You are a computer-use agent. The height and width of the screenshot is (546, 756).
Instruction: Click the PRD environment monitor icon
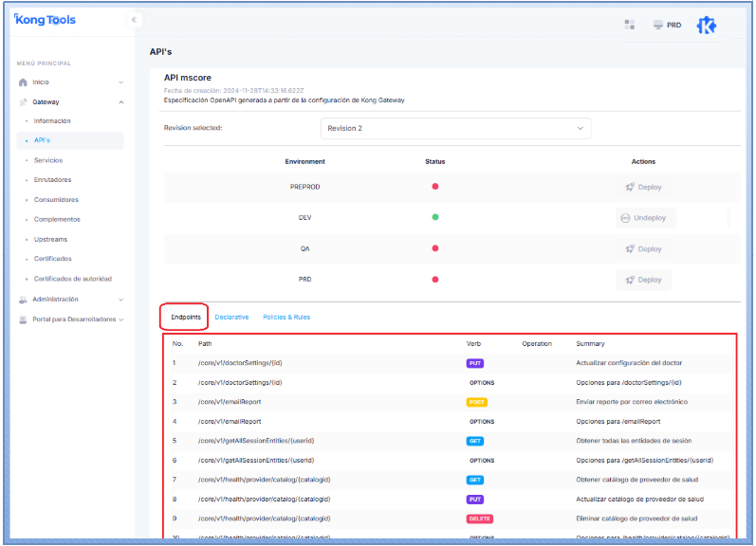point(658,25)
